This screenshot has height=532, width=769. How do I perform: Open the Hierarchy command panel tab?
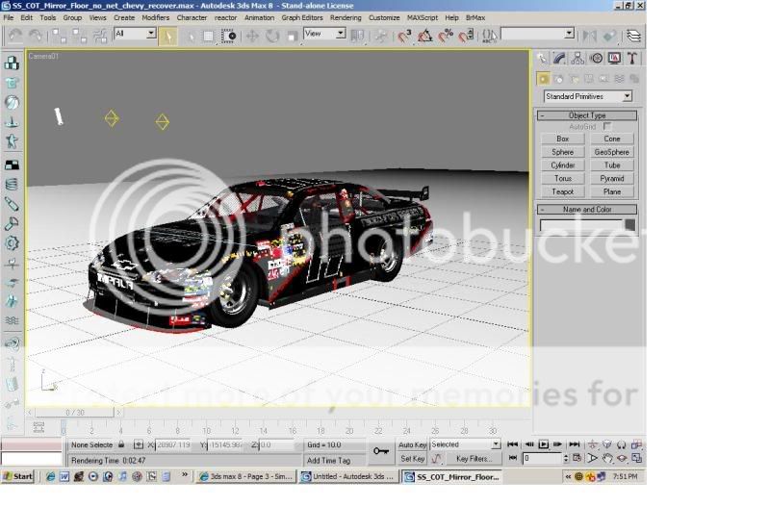tap(578, 58)
